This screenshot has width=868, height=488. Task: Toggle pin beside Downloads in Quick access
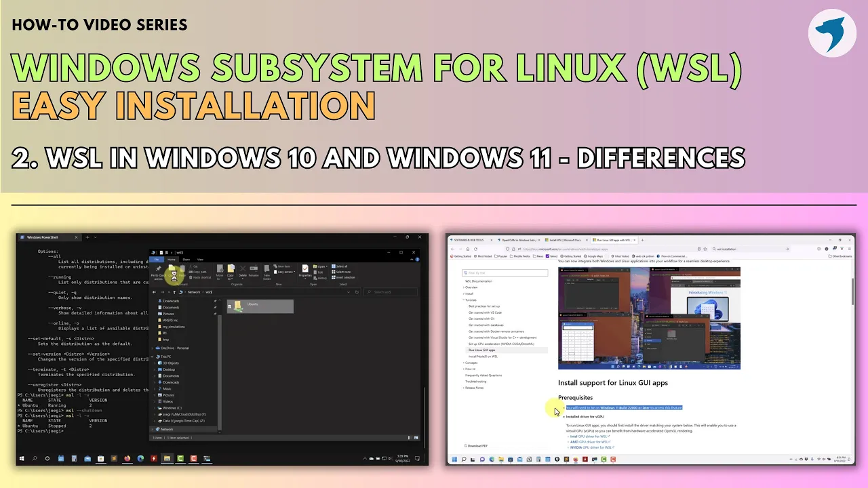[215, 301]
